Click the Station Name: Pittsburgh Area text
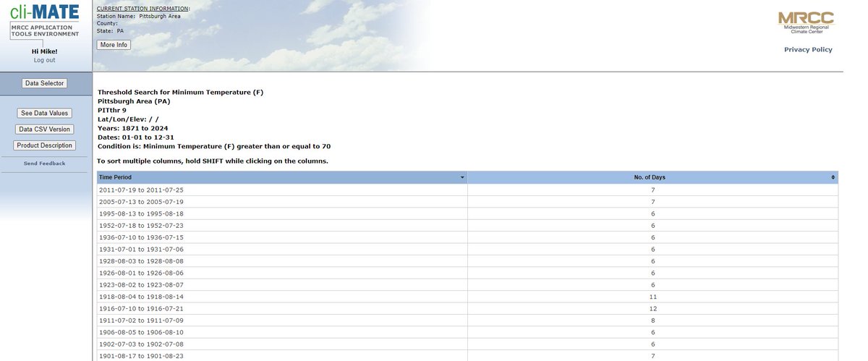Screen dimensions: 868x361 pyautogui.click(x=137, y=15)
